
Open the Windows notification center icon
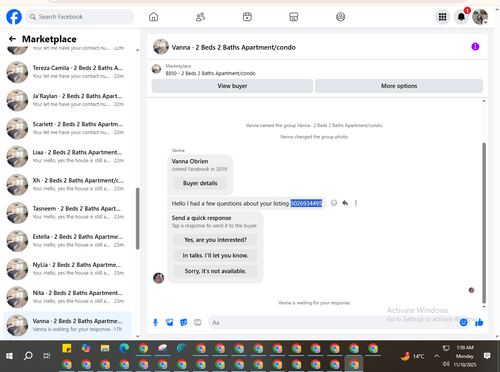pyautogui.click(x=487, y=356)
